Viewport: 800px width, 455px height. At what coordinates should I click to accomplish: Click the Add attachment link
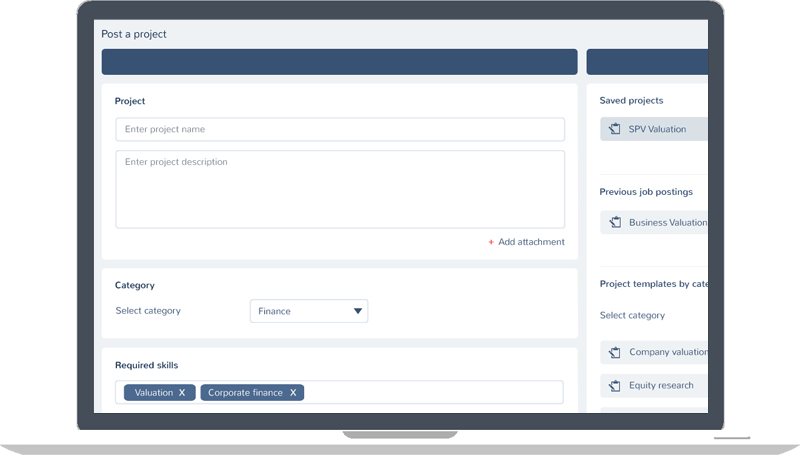[531, 242]
